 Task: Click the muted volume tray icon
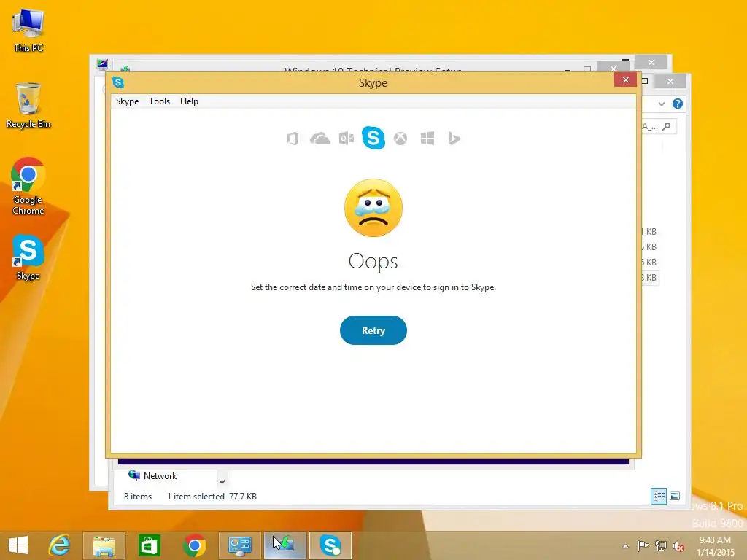678,546
